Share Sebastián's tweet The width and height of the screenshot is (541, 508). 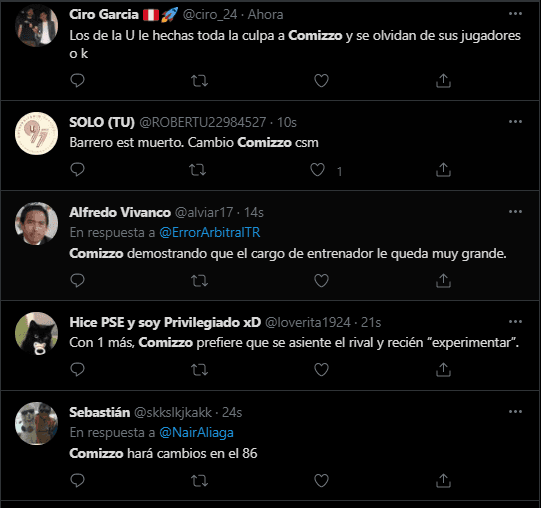point(443,480)
